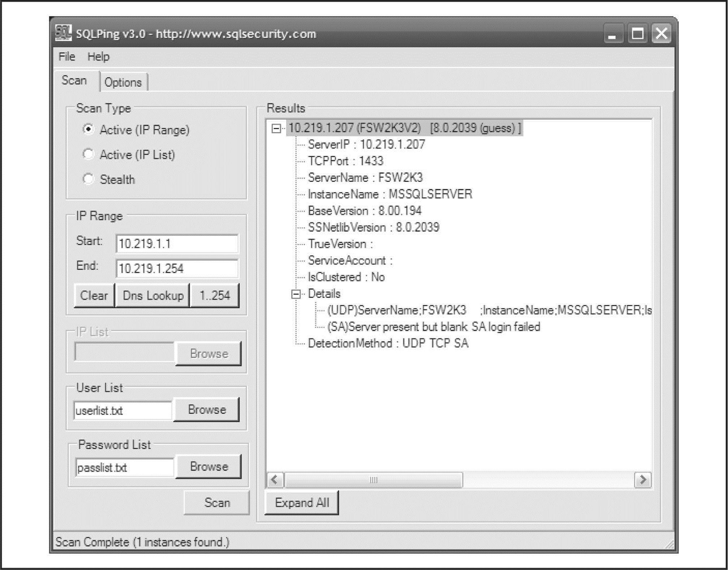Click the results scrollbar right arrow
Image resolution: width=728 pixels, height=570 pixels.
[643, 480]
